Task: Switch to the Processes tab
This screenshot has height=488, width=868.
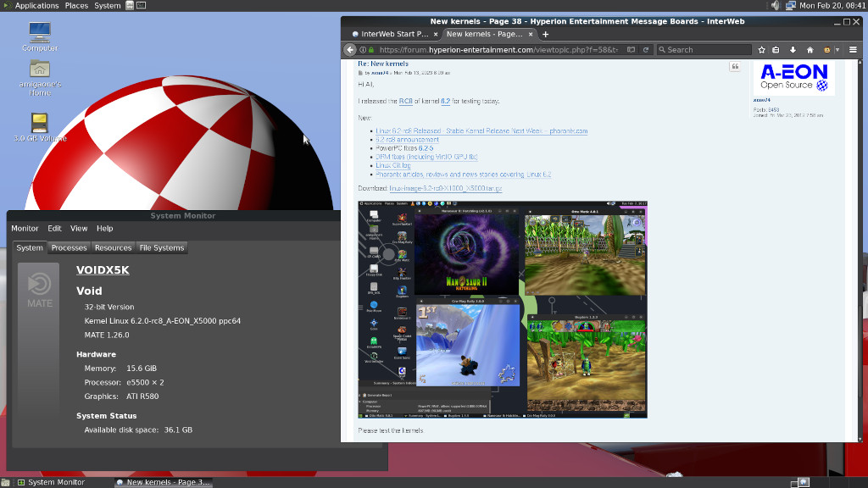Action: coord(69,248)
